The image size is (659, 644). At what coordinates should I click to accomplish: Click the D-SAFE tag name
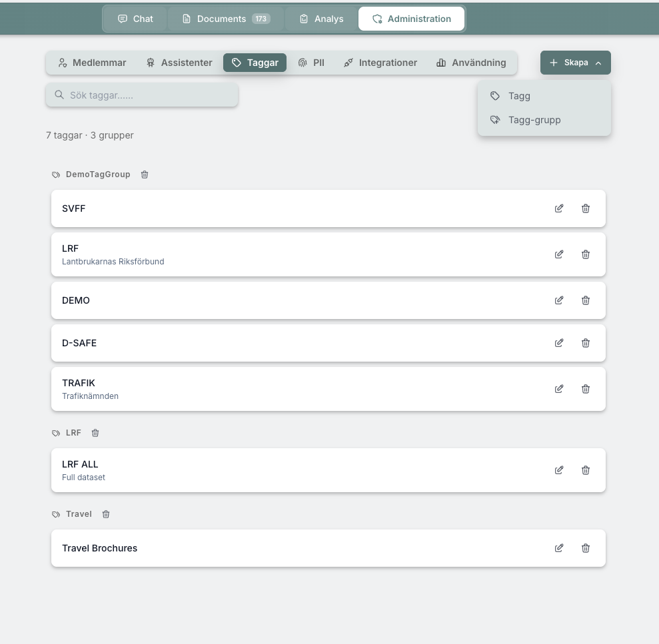point(79,343)
